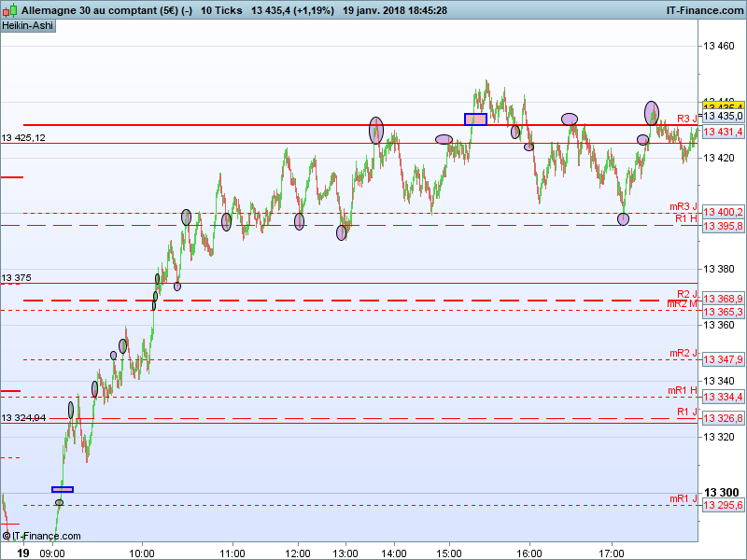Viewport: 747px width, 560px height.
Task: Select the 13 425,12 horizontal line label
Action: click(x=23, y=138)
